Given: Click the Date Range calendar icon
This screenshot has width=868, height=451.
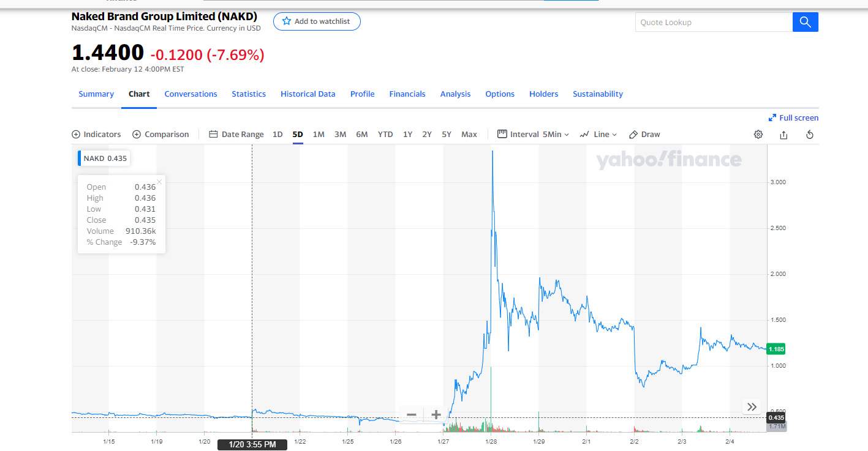Looking at the screenshot, I should (x=214, y=135).
